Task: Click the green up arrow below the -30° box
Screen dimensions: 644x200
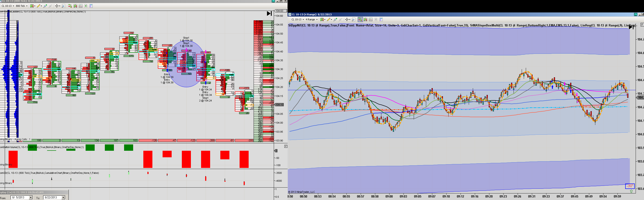Action: (x=631, y=191)
